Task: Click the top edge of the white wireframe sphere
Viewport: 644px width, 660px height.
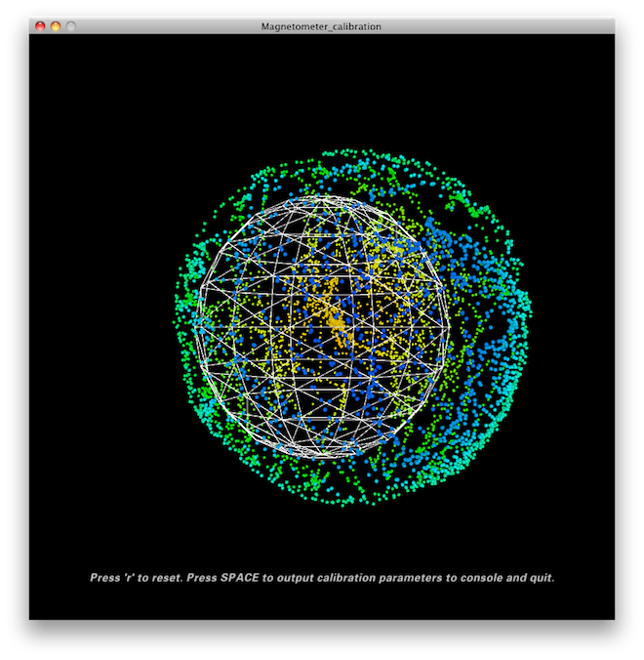Action: point(323,197)
